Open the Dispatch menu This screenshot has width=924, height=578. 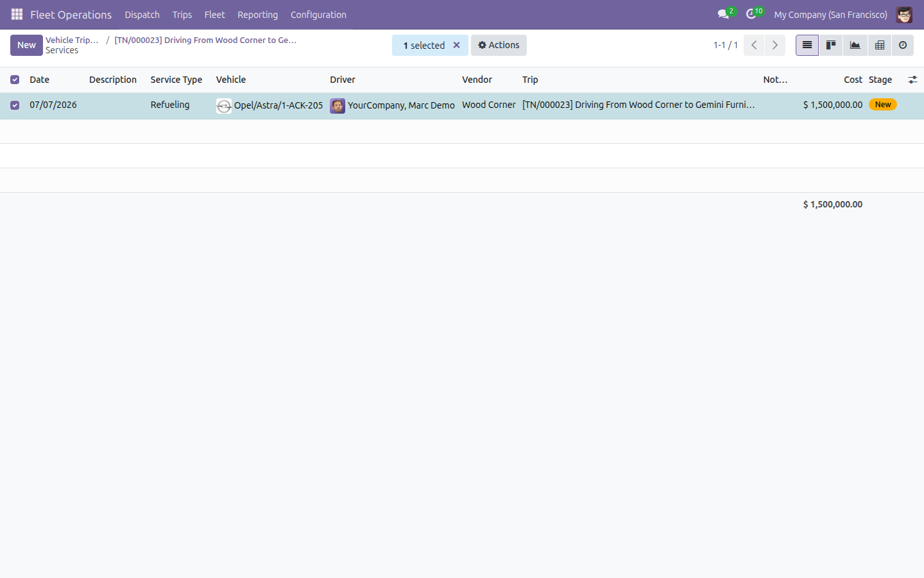coord(142,14)
